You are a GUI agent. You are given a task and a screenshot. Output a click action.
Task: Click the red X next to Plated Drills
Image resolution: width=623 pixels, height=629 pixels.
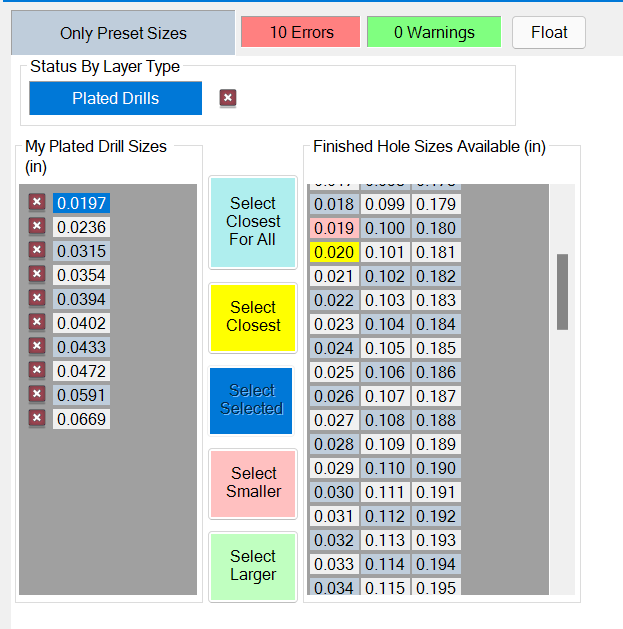(228, 98)
